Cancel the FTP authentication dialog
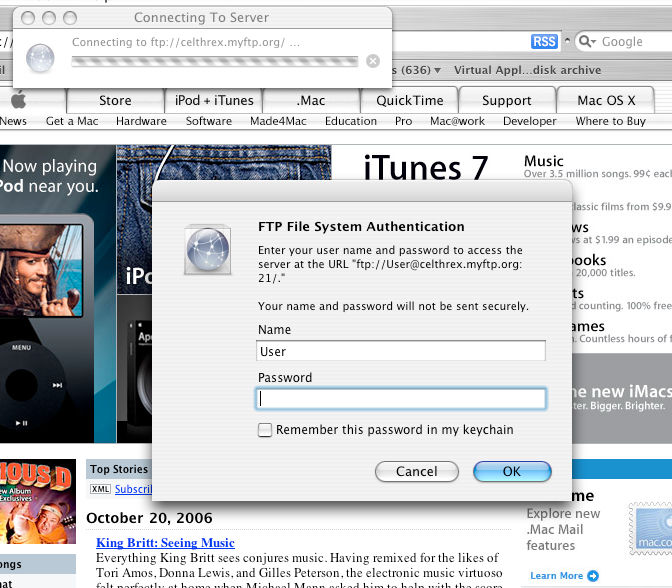This screenshot has width=672, height=588. (x=417, y=471)
